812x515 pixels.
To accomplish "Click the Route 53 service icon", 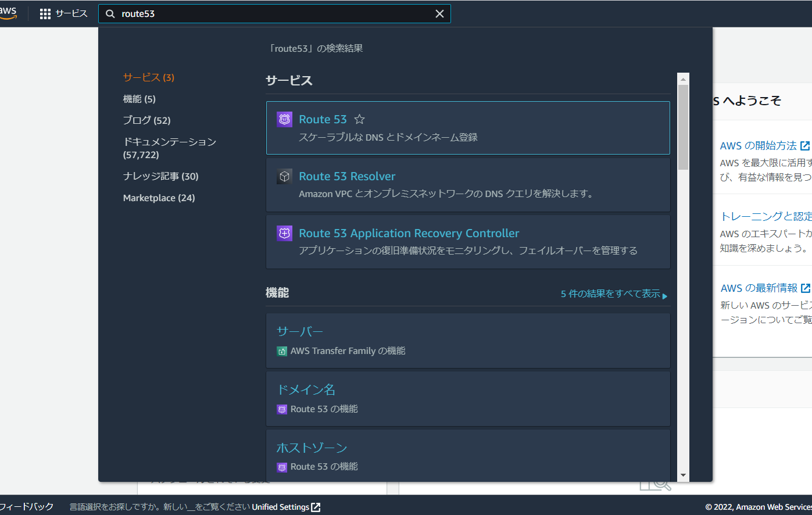I will point(284,119).
